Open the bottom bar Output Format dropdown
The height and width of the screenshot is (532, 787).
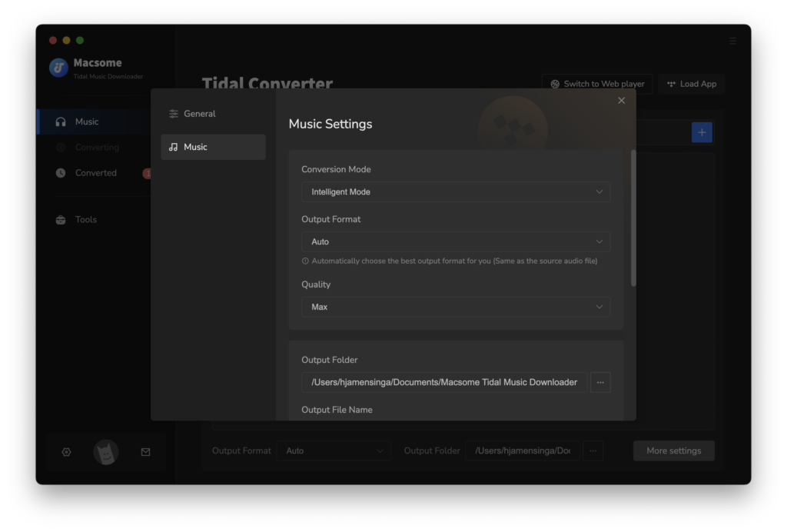(334, 451)
